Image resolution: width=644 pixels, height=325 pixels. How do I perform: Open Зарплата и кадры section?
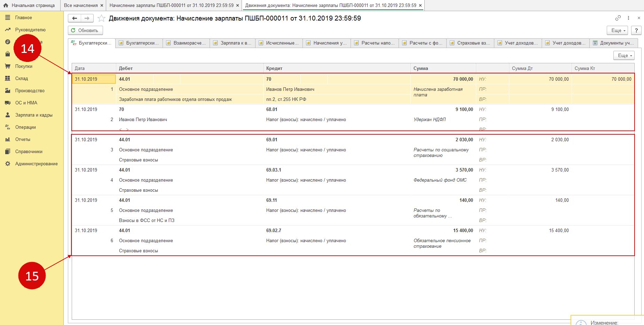34,115
